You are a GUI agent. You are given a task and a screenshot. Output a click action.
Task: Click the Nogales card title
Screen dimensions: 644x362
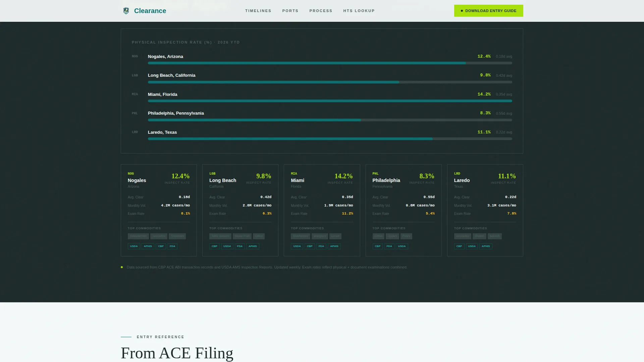(x=137, y=180)
